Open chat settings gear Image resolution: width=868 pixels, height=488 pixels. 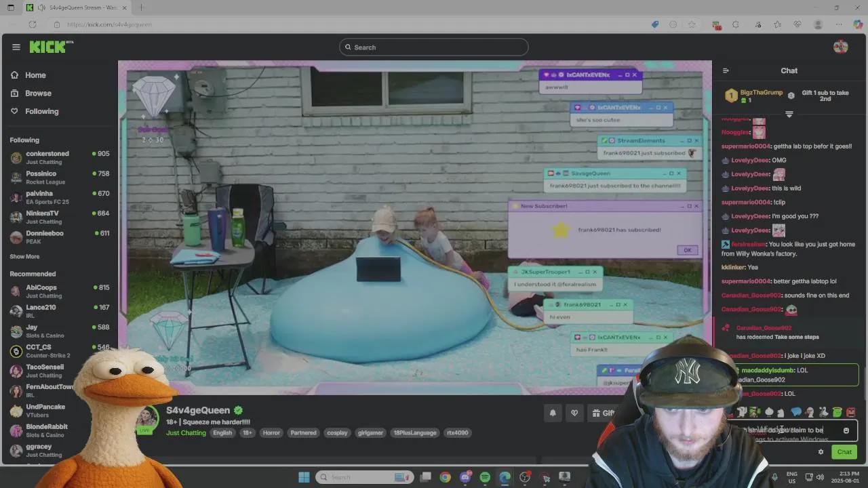(821, 452)
